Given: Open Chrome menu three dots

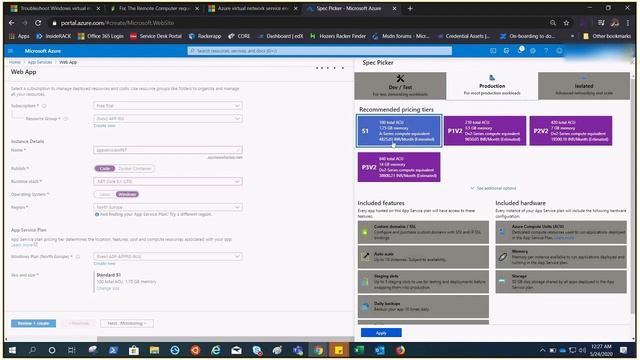Looking at the screenshot, I should click(628, 23).
